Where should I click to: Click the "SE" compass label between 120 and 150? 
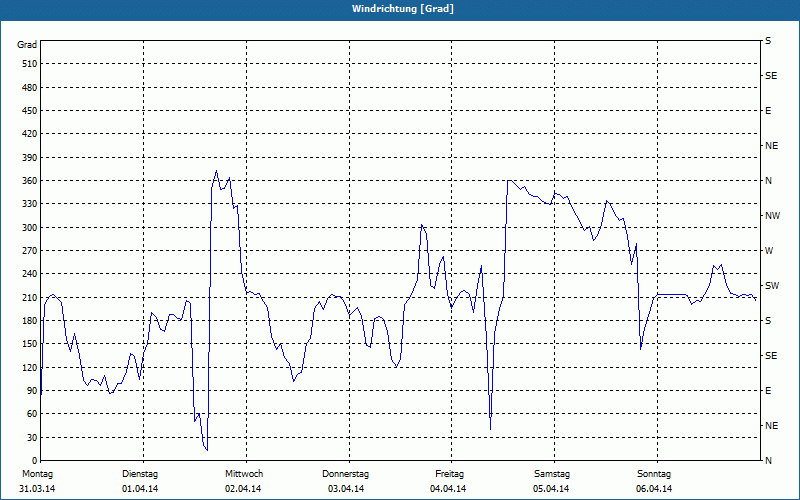coord(771,356)
